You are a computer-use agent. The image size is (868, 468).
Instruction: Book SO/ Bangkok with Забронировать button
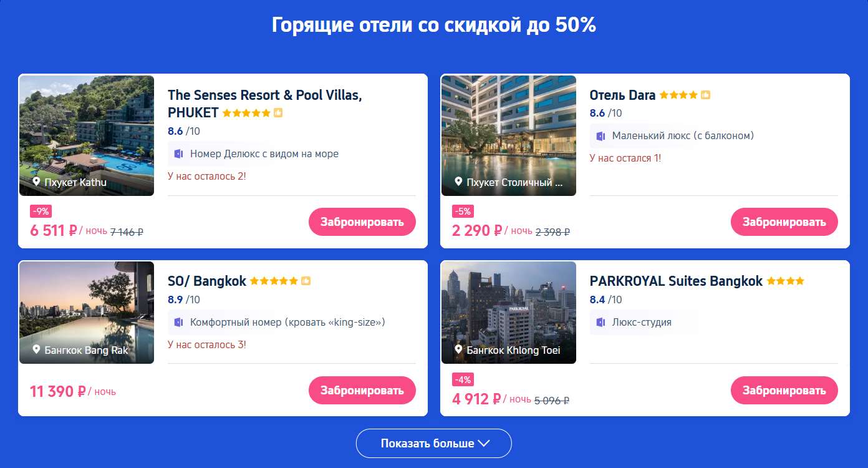pos(362,390)
